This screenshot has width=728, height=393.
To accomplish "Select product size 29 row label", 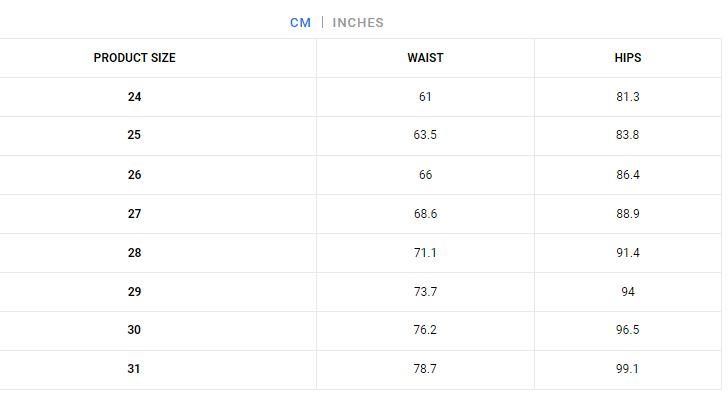I will [135, 292].
